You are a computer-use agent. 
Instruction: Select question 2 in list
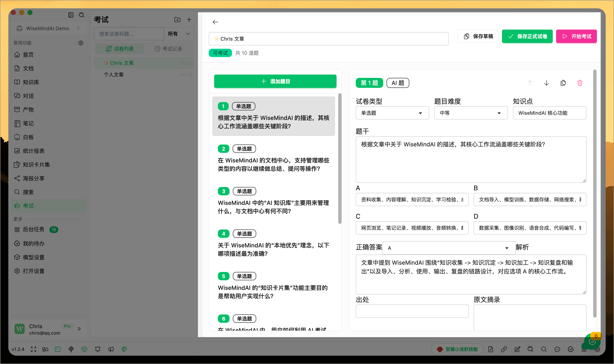(273, 158)
